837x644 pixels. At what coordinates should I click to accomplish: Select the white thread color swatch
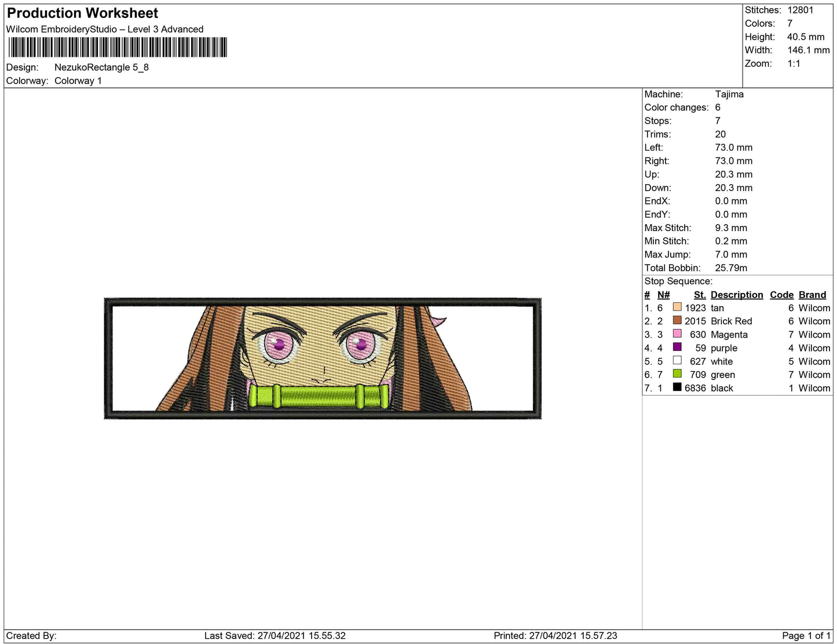677,360
